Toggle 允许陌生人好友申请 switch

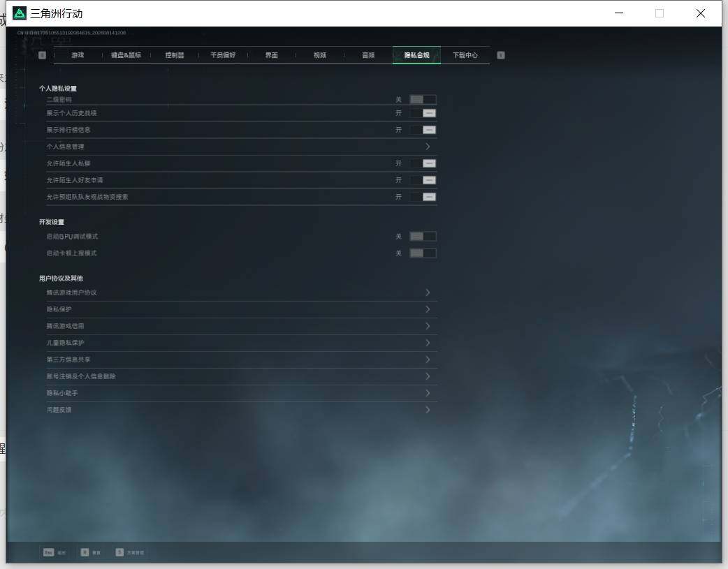423,180
